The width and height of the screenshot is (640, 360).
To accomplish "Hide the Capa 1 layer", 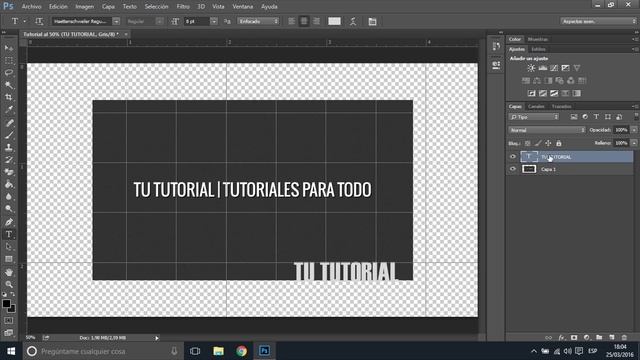I will click(513, 169).
